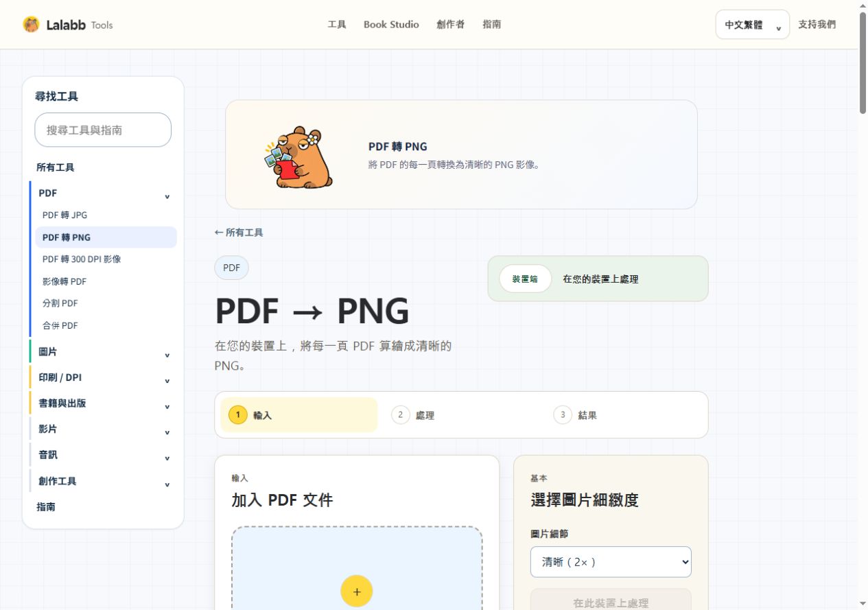Open the 圖片細節 清晰 (2×) dropdown
Image resolution: width=868 pixels, height=610 pixels.
click(x=611, y=562)
